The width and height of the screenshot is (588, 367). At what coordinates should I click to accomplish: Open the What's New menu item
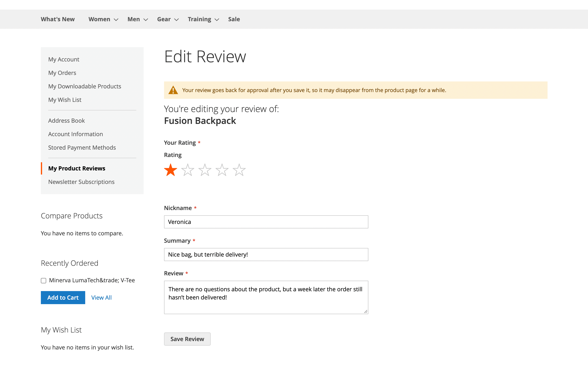tap(58, 19)
